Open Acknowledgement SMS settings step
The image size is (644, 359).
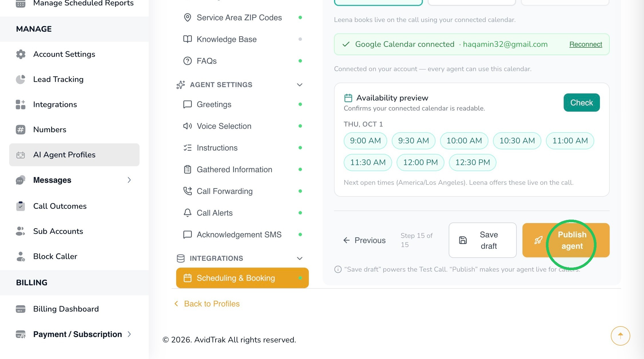(x=243, y=235)
